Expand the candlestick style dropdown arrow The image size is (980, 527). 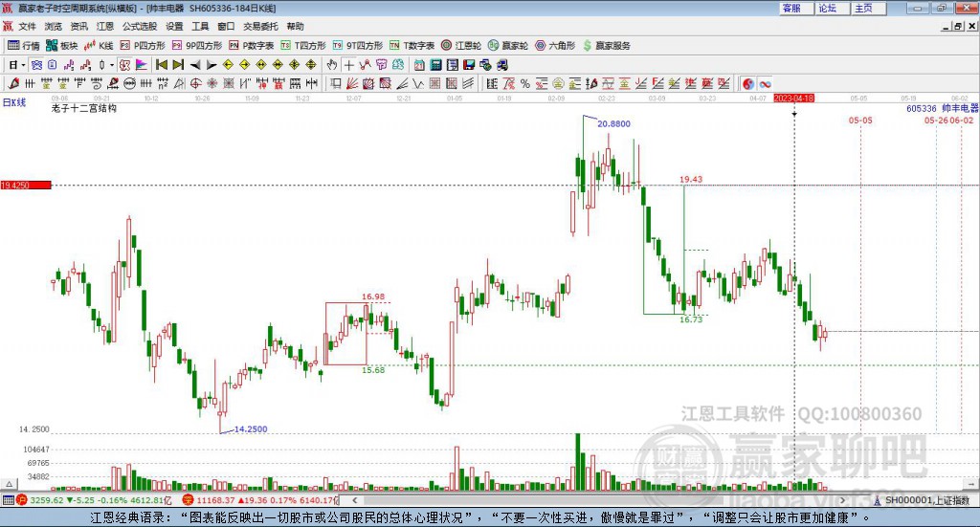point(112,65)
